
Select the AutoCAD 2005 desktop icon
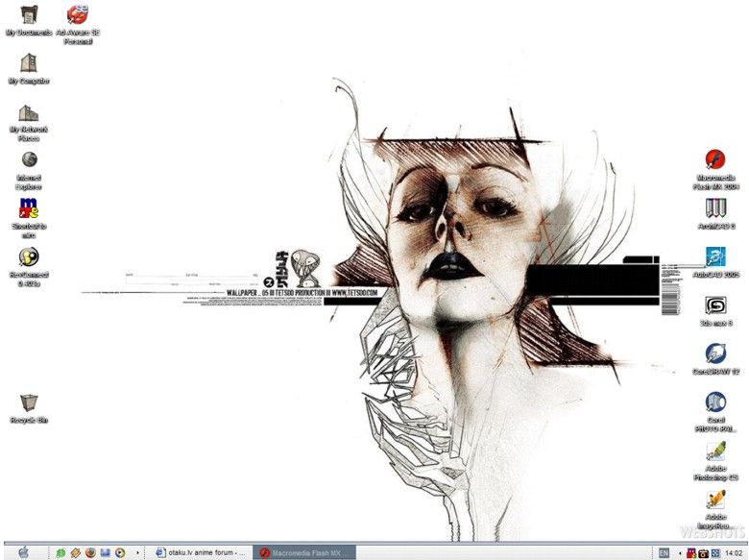[x=715, y=262]
